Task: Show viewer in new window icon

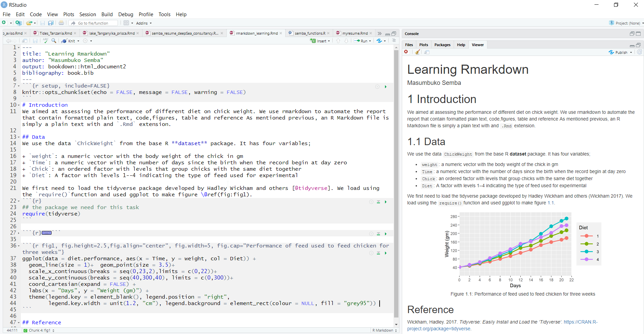Action: (x=427, y=52)
